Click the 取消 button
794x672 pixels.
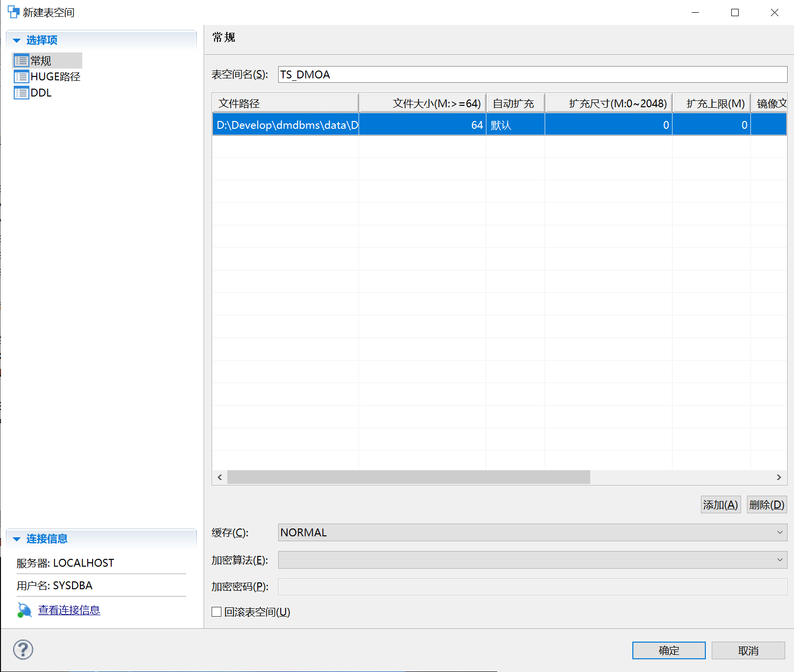point(748,650)
